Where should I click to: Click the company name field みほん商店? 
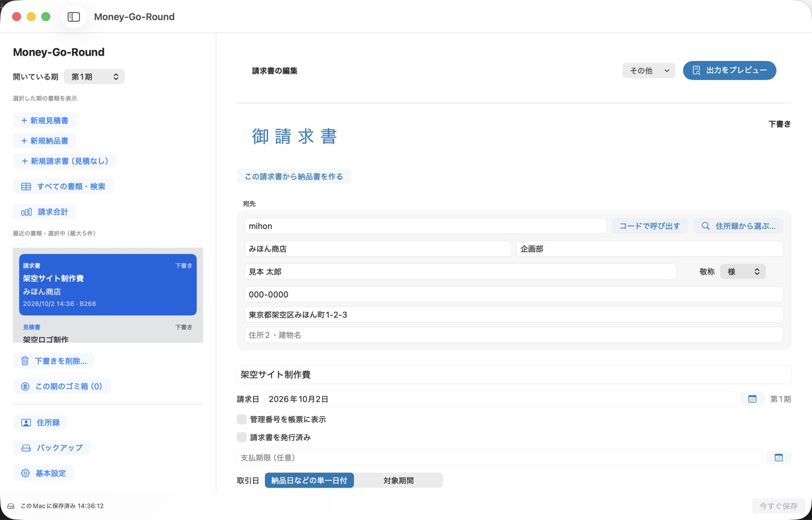[x=378, y=249]
